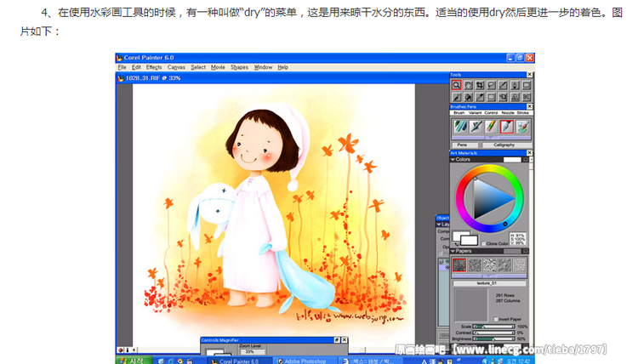Select the red-outlined first paper texture thumbnail
Viewport: 638px width, 364px height.
[459, 265]
